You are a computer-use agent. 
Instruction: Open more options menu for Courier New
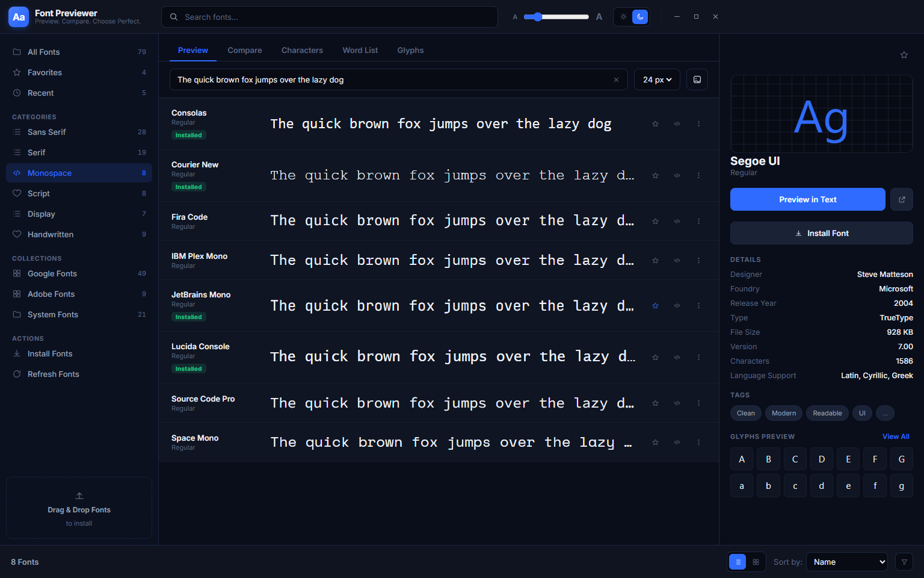(x=698, y=176)
